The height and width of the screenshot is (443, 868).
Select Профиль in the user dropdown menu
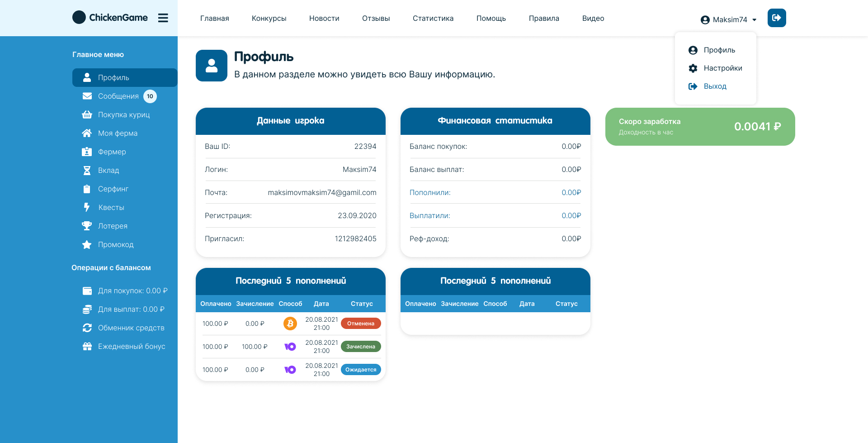coord(719,50)
